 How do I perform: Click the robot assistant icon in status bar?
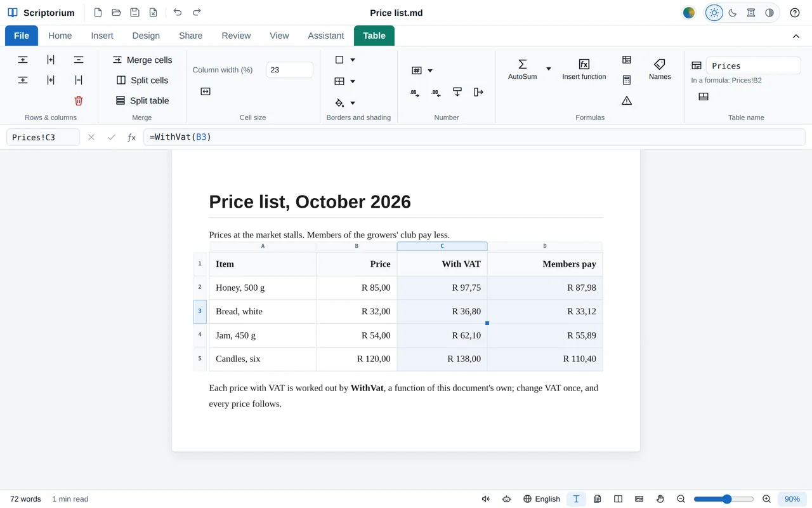click(506, 499)
